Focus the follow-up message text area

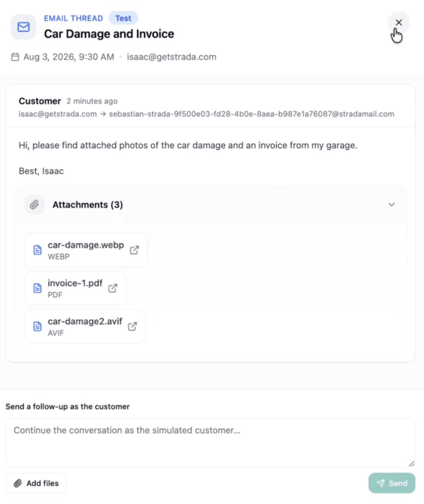tap(210, 443)
